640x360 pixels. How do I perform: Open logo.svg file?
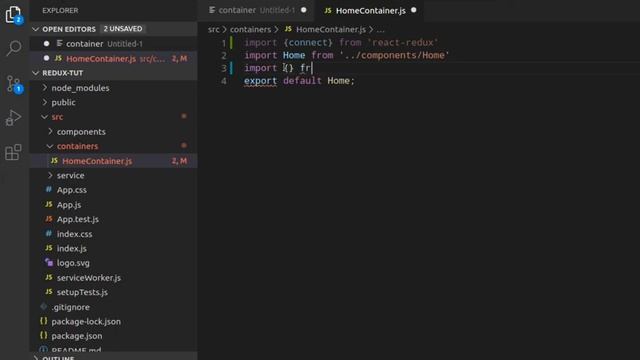point(73,263)
